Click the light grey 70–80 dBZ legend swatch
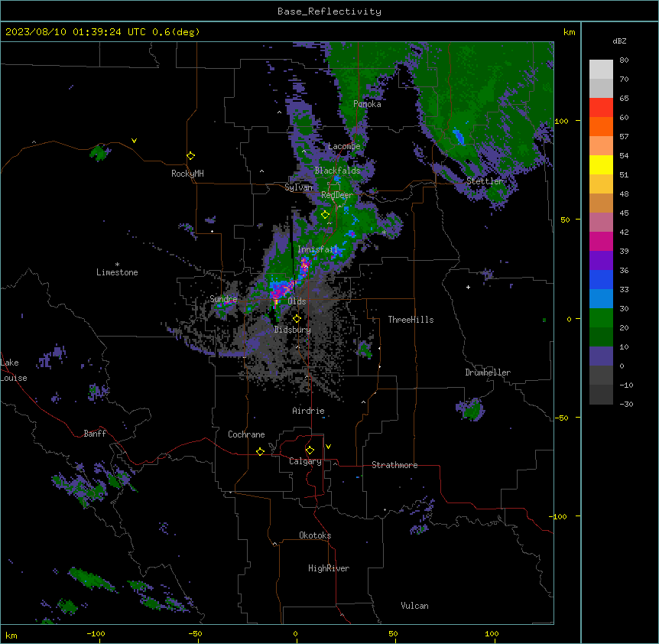The width and height of the screenshot is (659, 644). pos(601,70)
